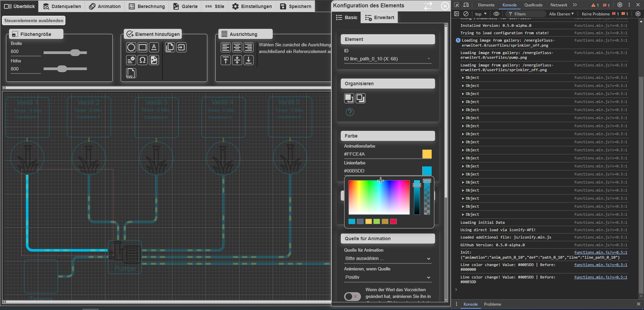This screenshot has width=644, height=310.
Task: Click the Breite slider handle
Action: (x=75, y=53)
